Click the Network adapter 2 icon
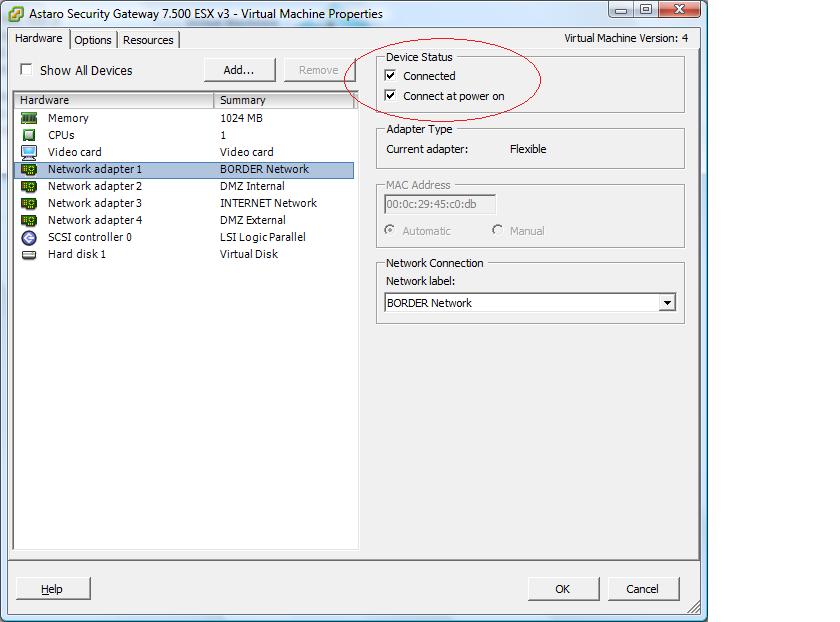 [29, 186]
